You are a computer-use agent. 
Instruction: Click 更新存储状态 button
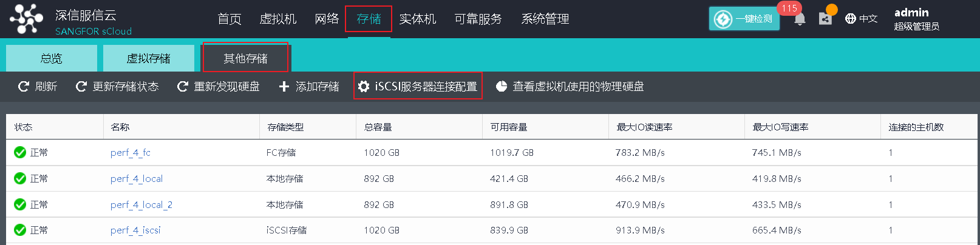pos(117,87)
